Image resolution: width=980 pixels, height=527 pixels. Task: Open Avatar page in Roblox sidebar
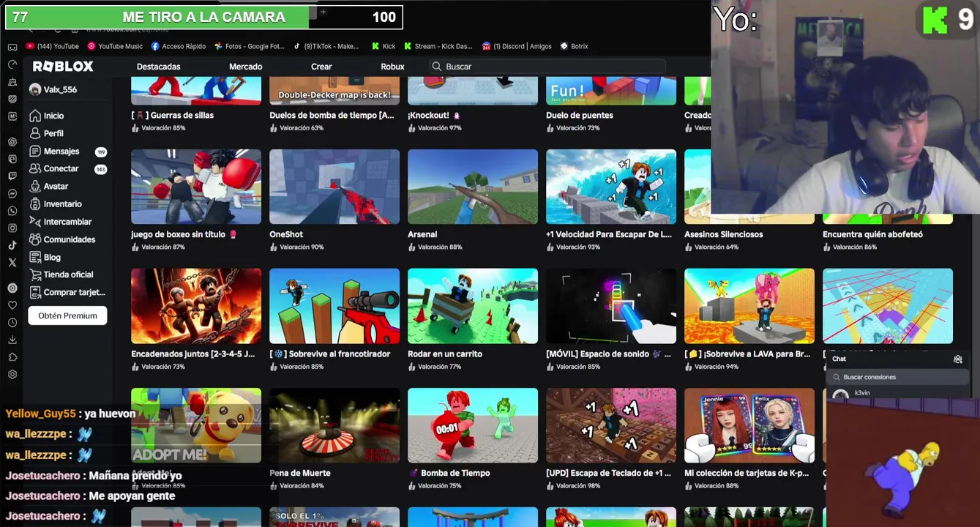click(x=50, y=187)
